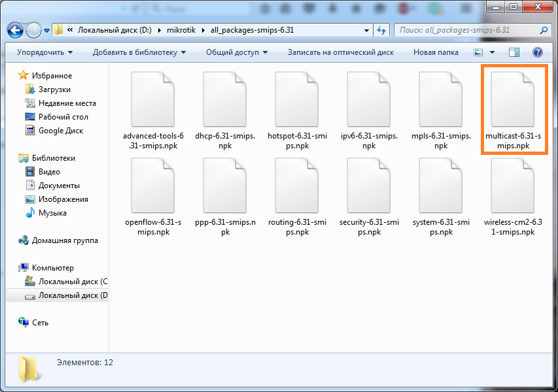Select the hotspot-6.31-smips.npk file

click(x=297, y=110)
